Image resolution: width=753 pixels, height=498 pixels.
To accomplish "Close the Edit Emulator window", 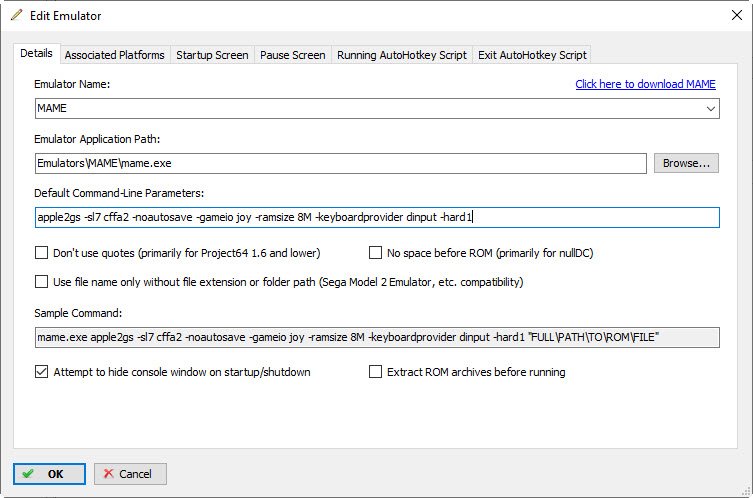I will click(737, 15).
